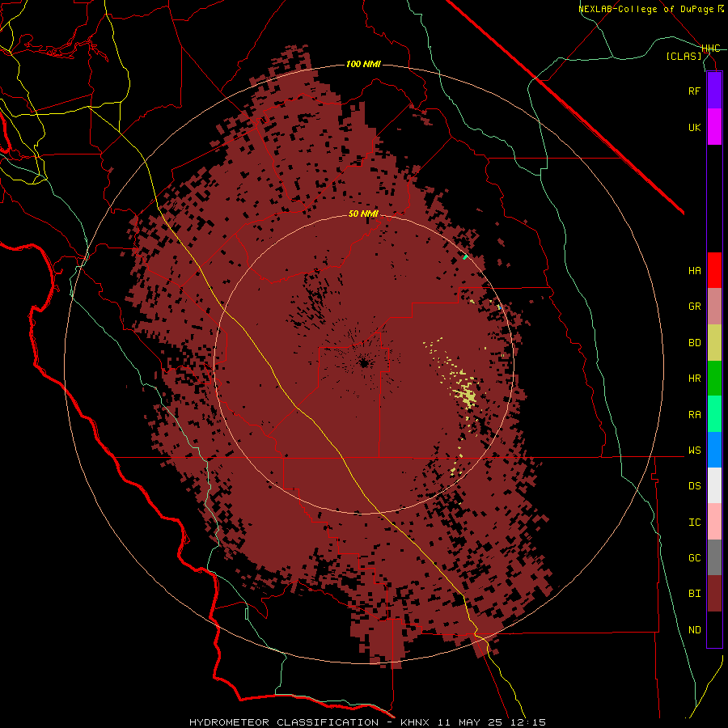Click the ND black legend swatch
This screenshot has height=728, width=728.
click(714, 629)
